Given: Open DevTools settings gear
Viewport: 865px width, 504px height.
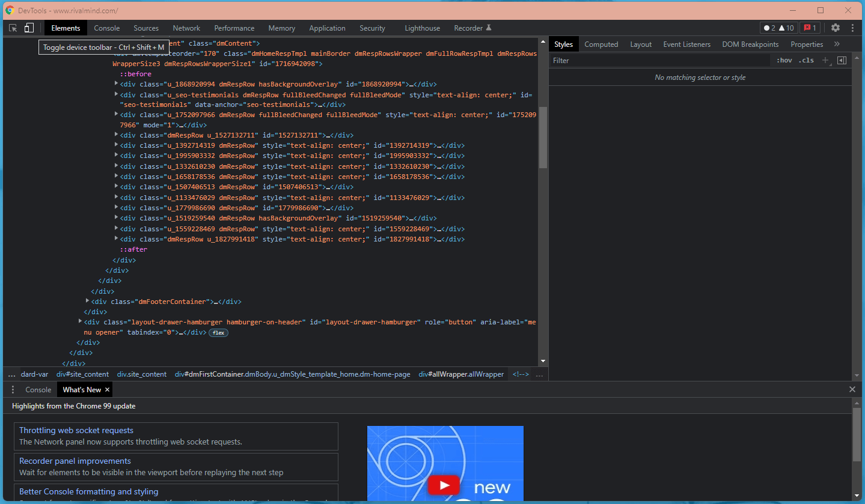Looking at the screenshot, I should click(x=836, y=28).
